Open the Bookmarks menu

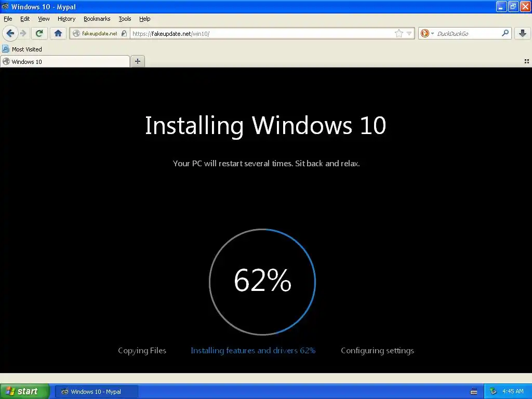[97, 19]
